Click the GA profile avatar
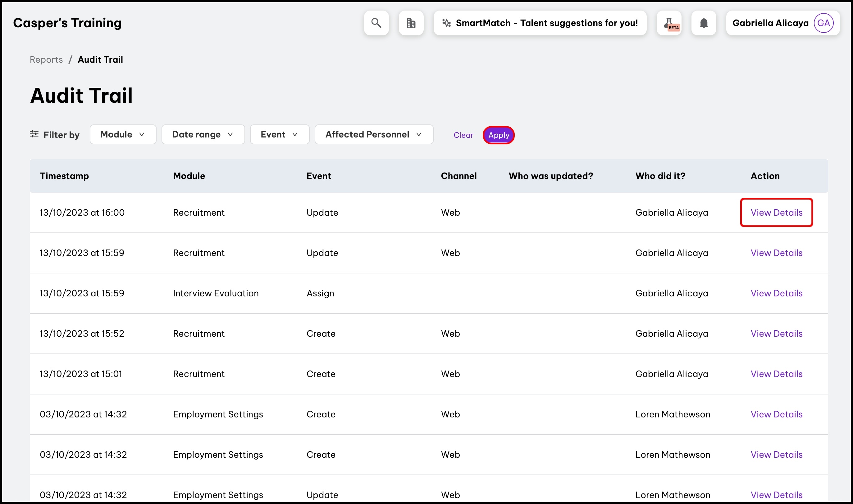Screen dimensions: 853x504 (x=823, y=23)
